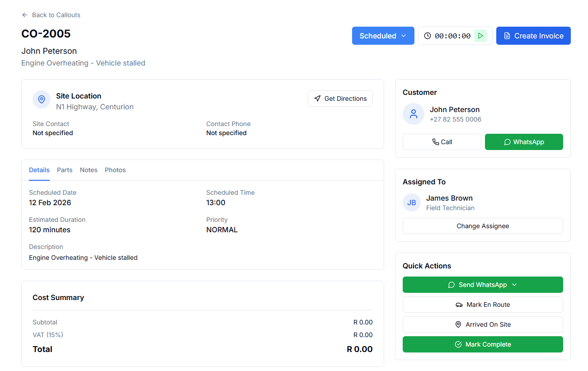Select the Details tab
This screenshot has width=588, height=371.
click(39, 170)
